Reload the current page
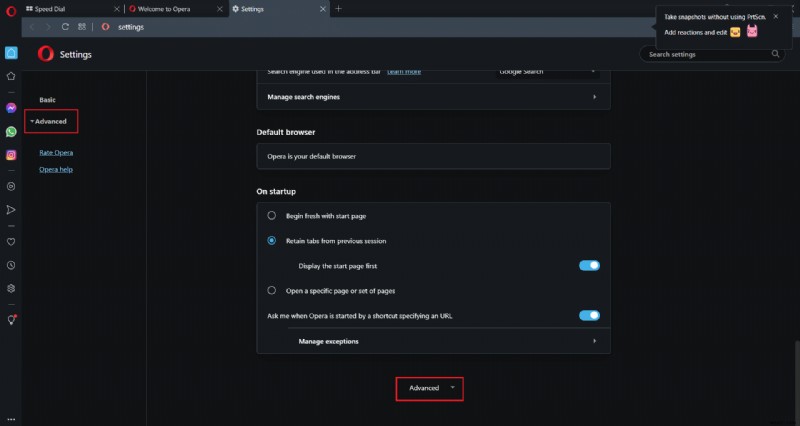This screenshot has height=426, width=800. tap(65, 27)
